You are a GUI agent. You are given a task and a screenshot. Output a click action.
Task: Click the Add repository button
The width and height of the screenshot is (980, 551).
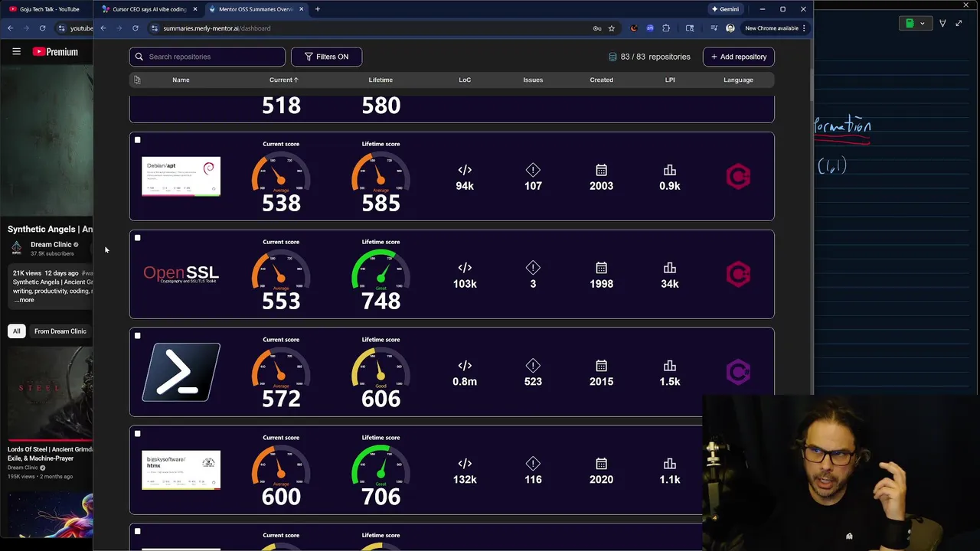coord(739,57)
